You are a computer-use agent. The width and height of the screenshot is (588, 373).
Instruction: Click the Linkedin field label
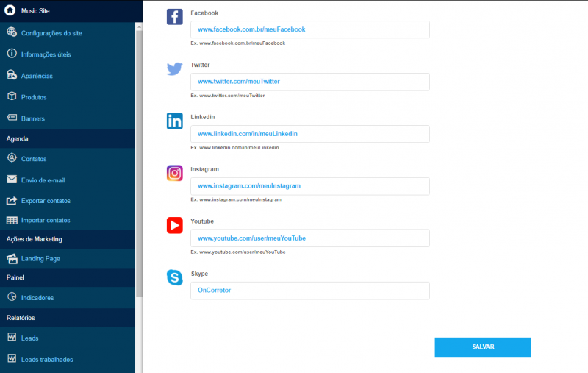pos(203,117)
